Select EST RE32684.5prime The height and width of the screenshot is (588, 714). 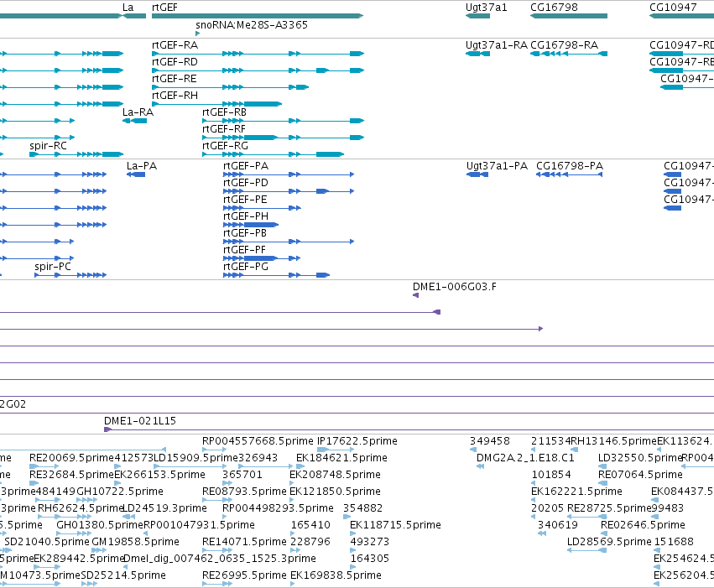[x=71, y=475]
